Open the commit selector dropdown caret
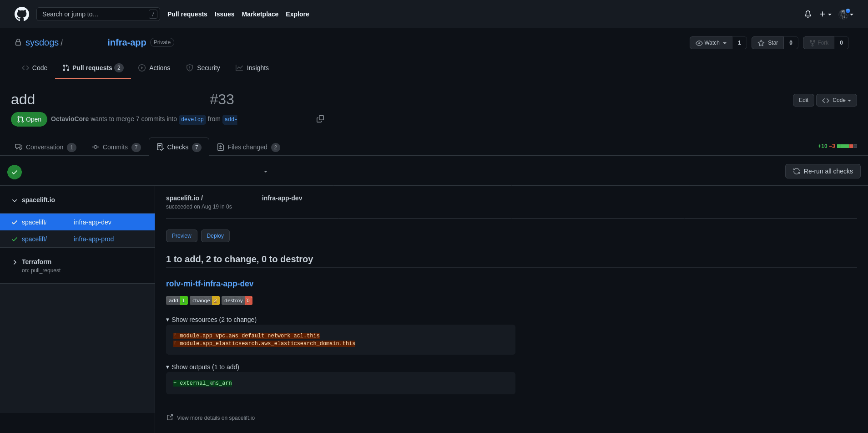 tap(266, 172)
